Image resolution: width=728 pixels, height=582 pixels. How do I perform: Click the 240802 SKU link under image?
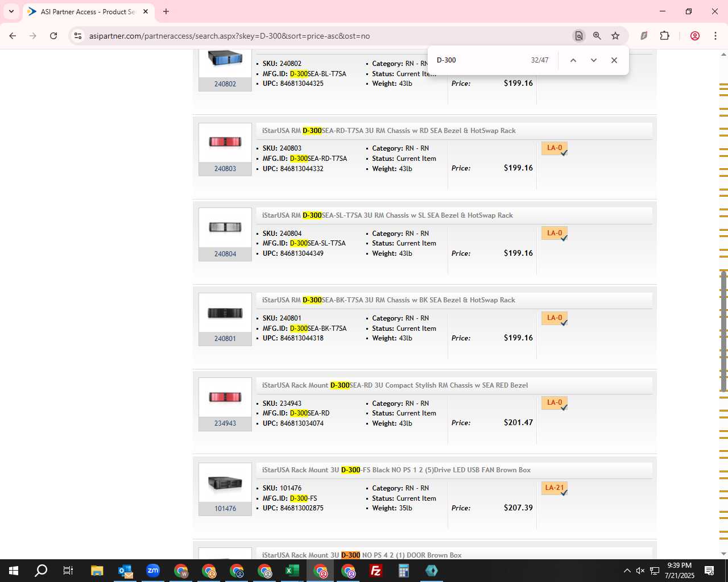(225, 84)
